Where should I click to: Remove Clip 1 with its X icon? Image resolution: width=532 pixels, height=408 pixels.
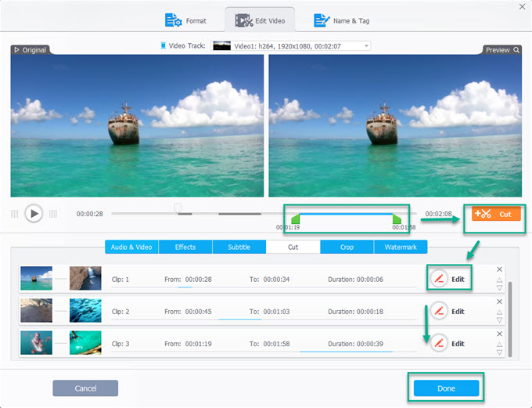(x=499, y=269)
